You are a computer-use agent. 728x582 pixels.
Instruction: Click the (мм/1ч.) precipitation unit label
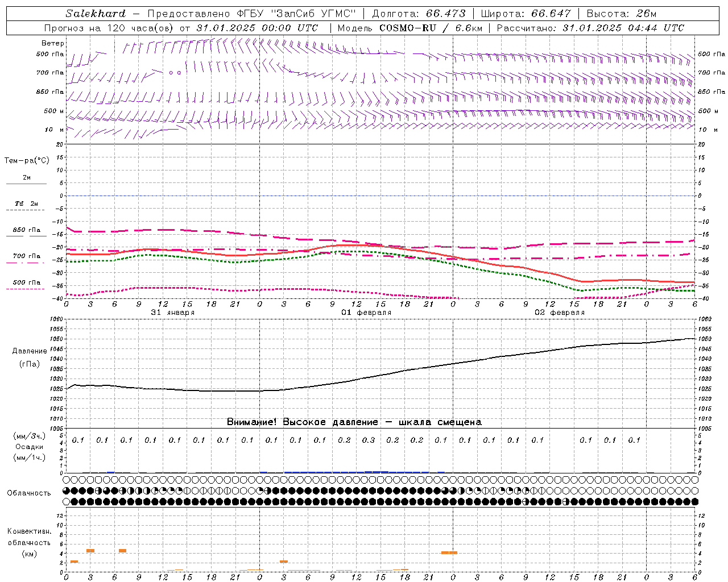(x=30, y=458)
